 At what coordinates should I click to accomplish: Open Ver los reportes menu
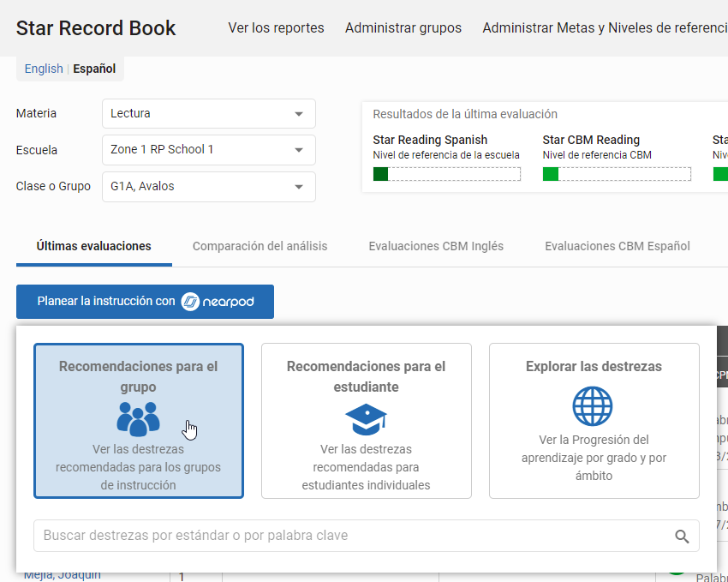276,28
